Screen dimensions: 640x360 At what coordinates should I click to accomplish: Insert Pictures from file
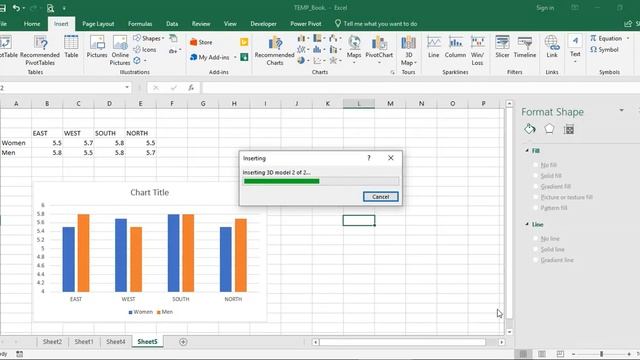click(x=97, y=46)
